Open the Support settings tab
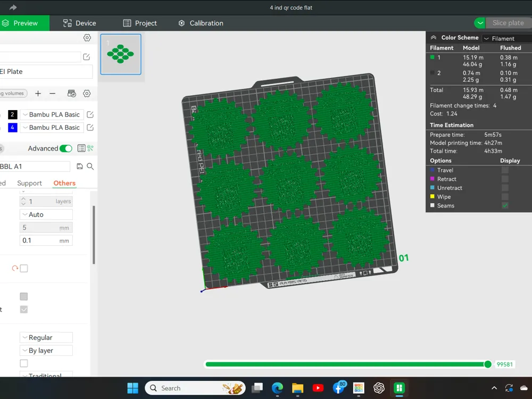532x399 pixels. click(x=29, y=183)
